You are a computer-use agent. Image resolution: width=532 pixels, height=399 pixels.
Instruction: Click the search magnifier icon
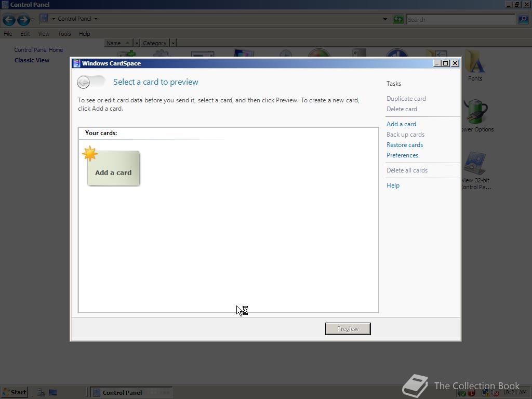(523, 19)
